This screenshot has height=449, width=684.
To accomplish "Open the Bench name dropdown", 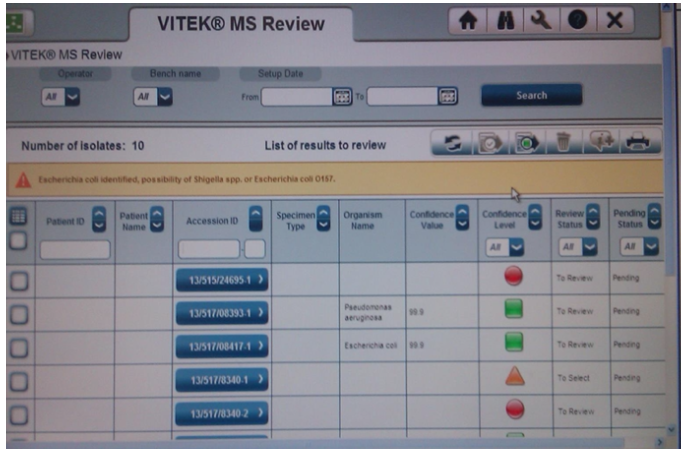I will (x=153, y=97).
